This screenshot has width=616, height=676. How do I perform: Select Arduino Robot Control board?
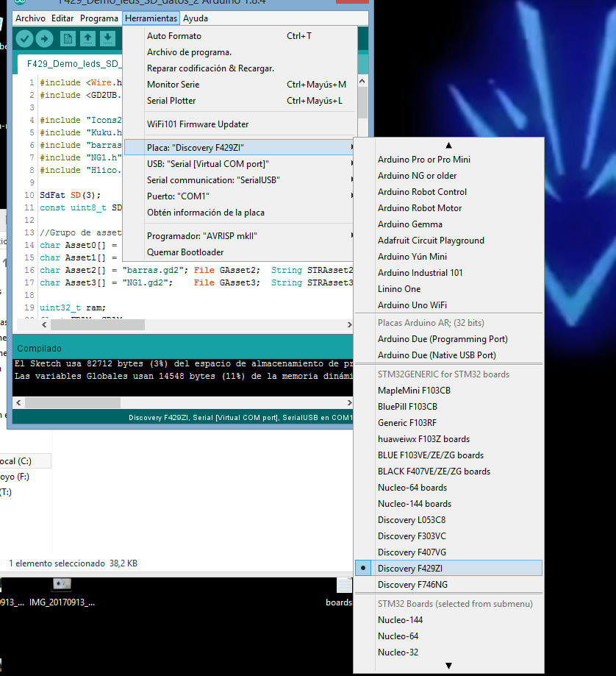[448, 192]
